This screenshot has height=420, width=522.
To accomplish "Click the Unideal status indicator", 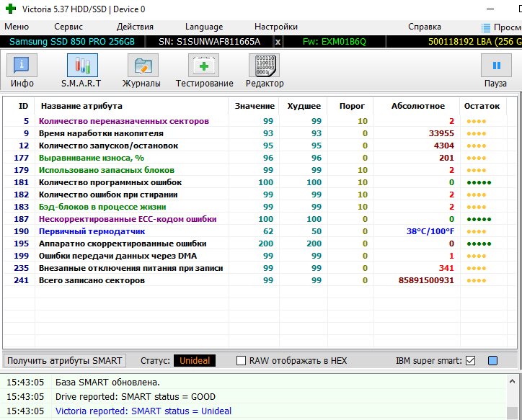I will pos(195,360).
